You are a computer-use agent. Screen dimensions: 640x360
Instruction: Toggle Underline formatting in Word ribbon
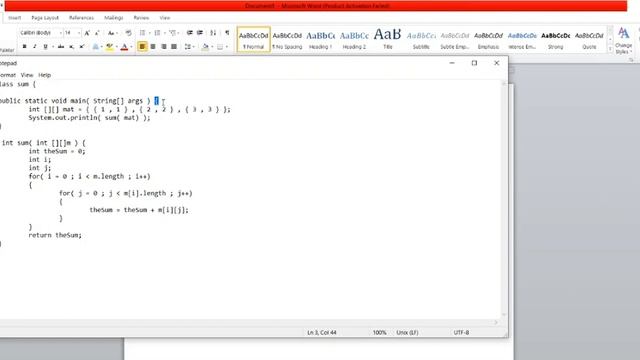[45, 47]
